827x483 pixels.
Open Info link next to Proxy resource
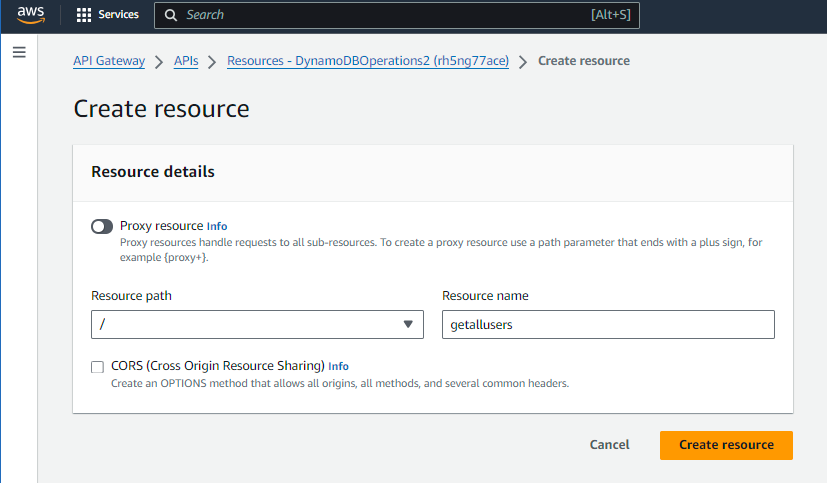217,226
